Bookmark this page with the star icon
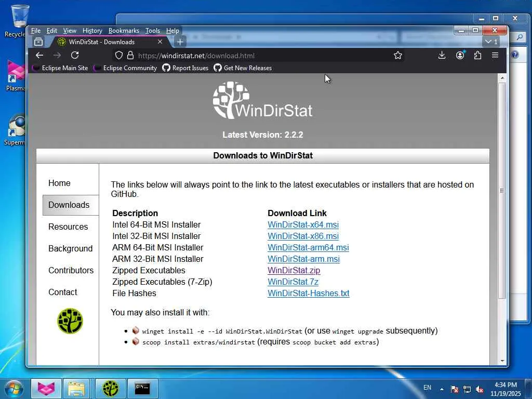This screenshot has height=399, width=532. point(398,55)
